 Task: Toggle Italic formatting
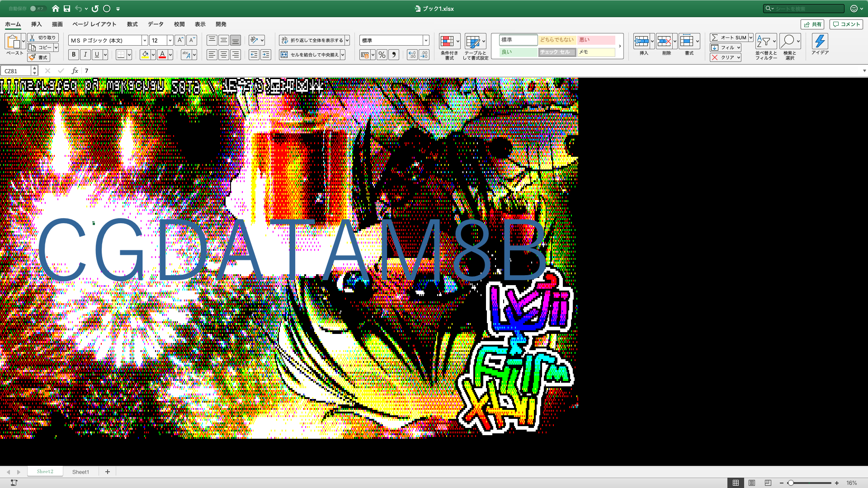coord(85,55)
